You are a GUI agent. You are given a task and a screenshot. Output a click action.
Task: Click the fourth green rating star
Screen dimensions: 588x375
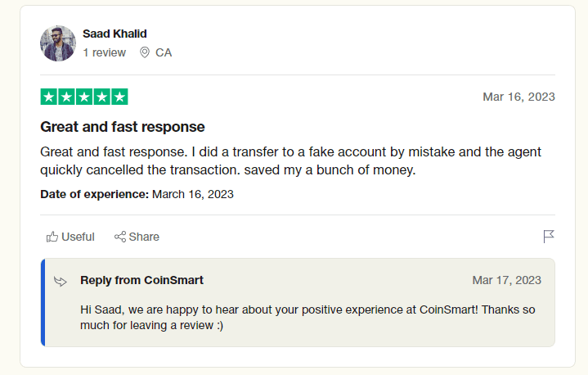point(102,97)
